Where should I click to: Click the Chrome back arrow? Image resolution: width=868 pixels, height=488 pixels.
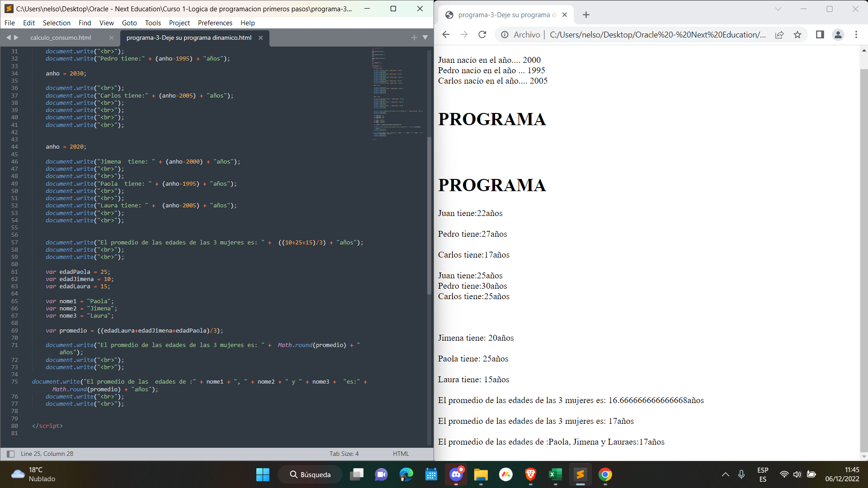pyautogui.click(x=446, y=34)
